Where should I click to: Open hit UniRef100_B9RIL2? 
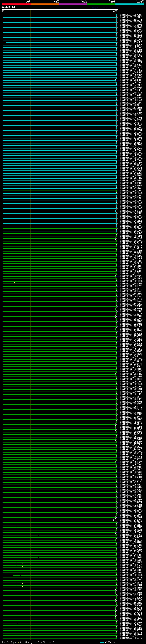(131, 17)
